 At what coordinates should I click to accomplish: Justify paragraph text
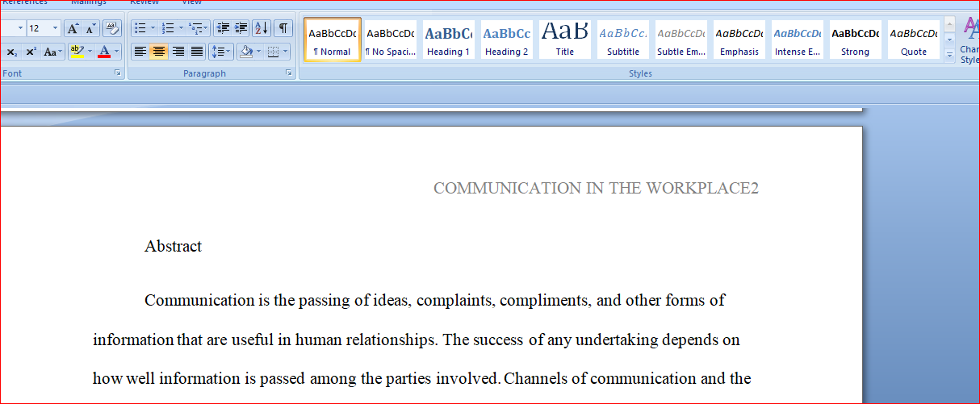(196, 52)
